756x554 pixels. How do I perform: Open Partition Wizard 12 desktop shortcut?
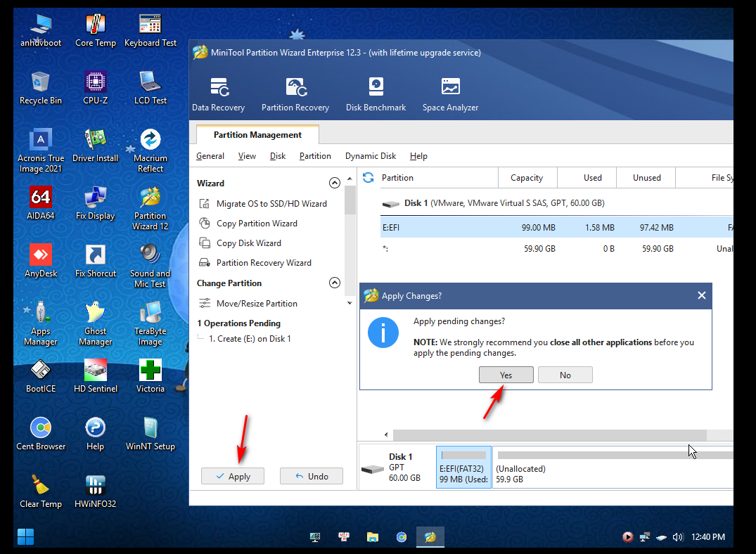150,209
